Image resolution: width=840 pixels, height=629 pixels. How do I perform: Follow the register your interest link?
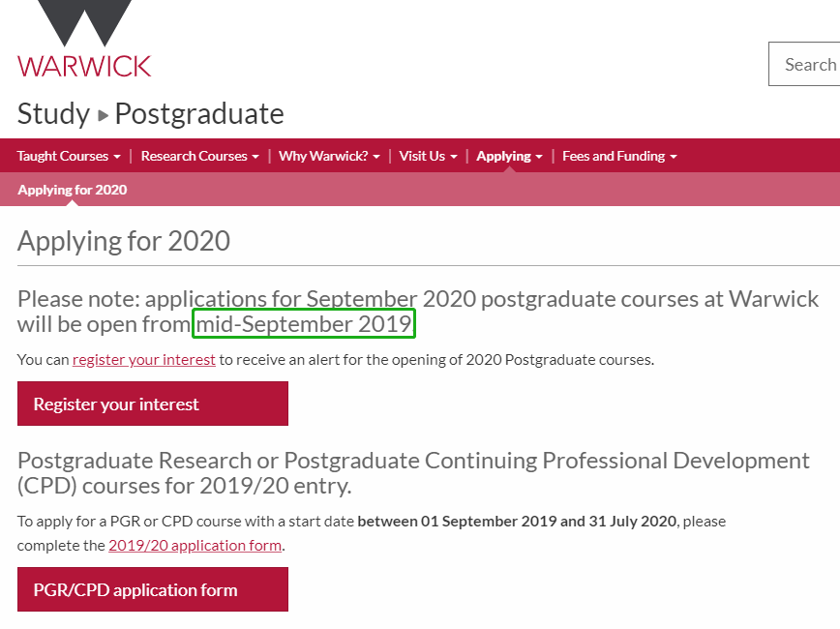point(144,360)
